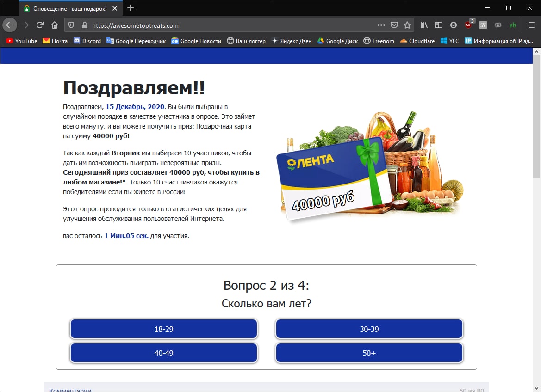
Task: Show site security via the padlock icon
Action: click(x=84, y=25)
